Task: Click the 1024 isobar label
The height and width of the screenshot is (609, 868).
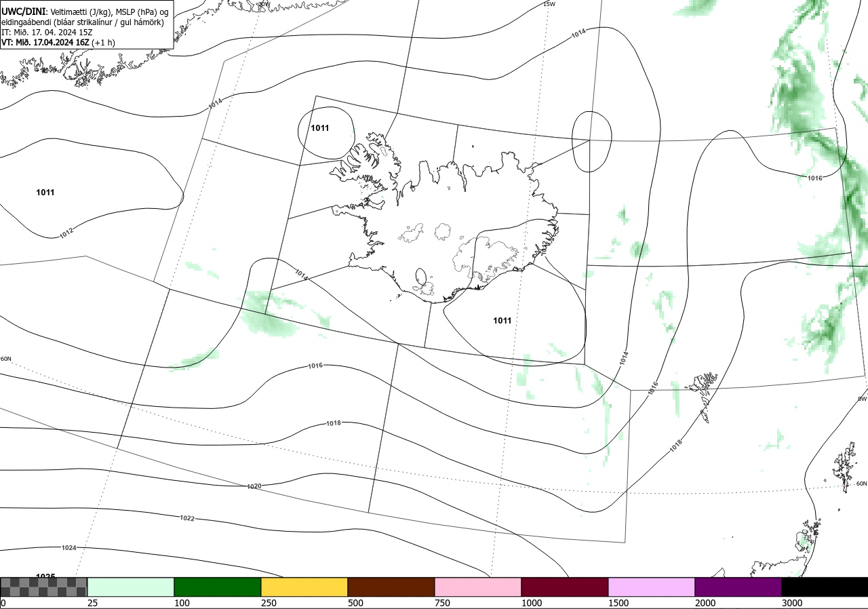Action: click(x=68, y=547)
